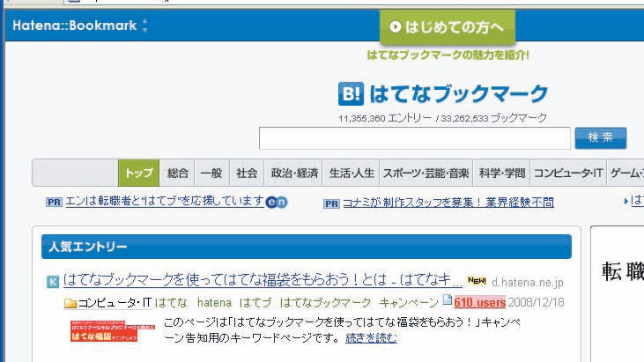
Task: Click the page icon before 610 users
Action: [448, 300]
